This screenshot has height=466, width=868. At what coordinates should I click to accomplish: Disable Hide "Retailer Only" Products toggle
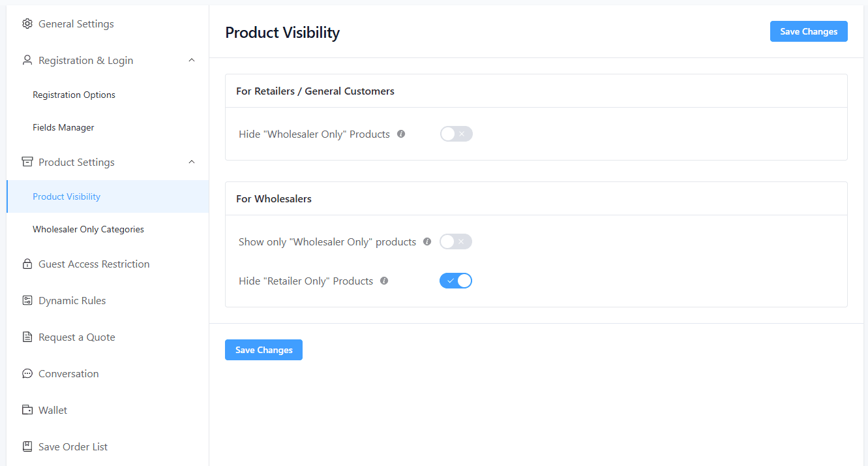[x=455, y=281]
